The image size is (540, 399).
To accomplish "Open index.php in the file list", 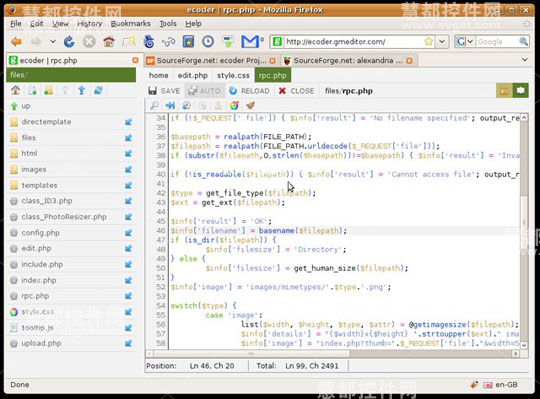I will (39, 280).
